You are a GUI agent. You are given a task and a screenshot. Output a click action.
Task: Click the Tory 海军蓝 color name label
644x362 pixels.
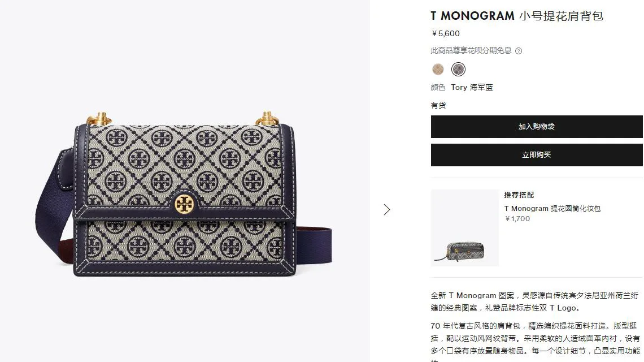click(472, 87)
